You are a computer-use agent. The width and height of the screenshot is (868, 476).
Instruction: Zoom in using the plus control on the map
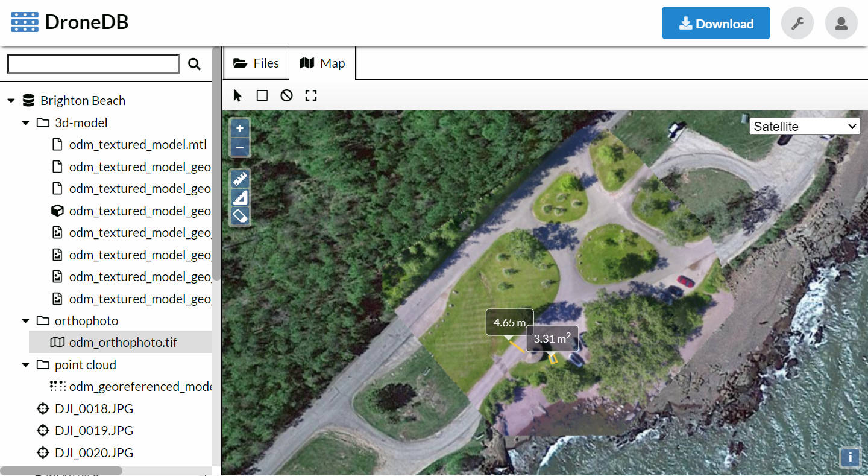pyautogui.click(x=239, y=127)
